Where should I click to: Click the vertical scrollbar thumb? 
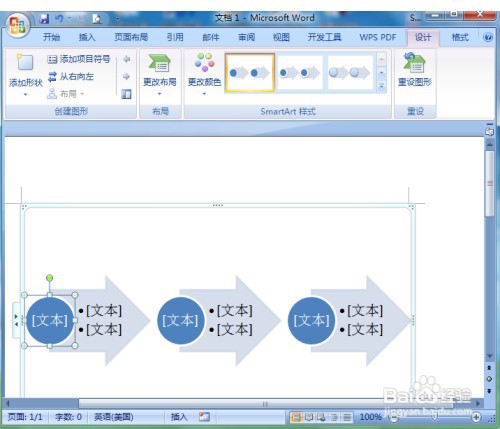489,183
